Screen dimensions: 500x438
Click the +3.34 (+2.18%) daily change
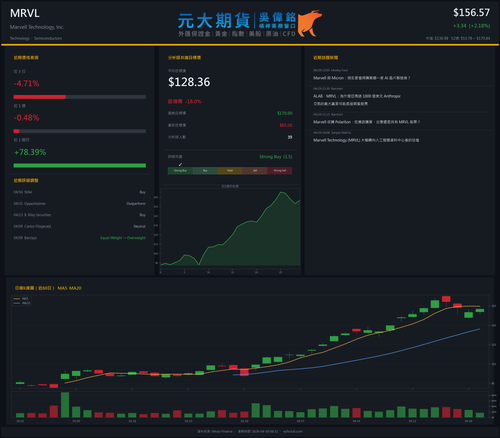(471, 26)
